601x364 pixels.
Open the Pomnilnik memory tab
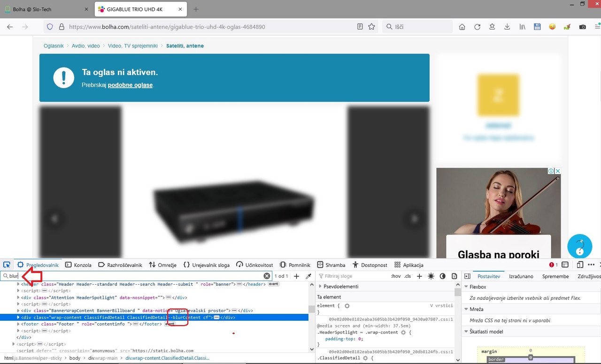click(x=295, y=265)
